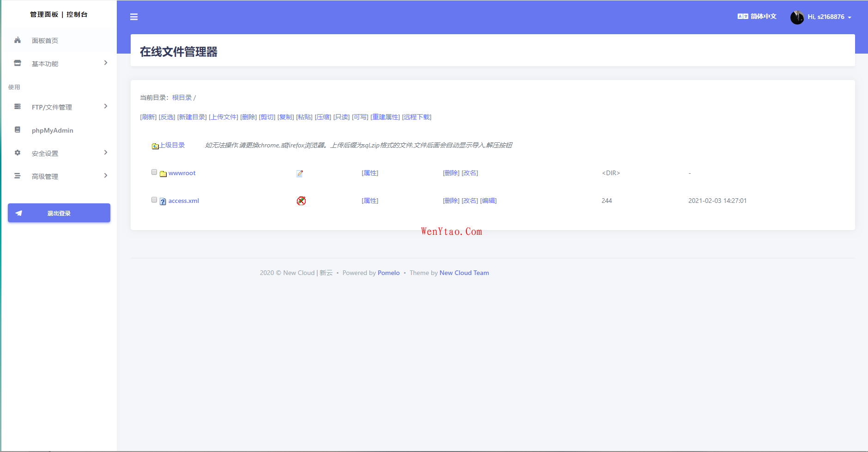Click the 粘贴 paste link
The width and height of the screenshot is (868, 452).
coord(304,117)
